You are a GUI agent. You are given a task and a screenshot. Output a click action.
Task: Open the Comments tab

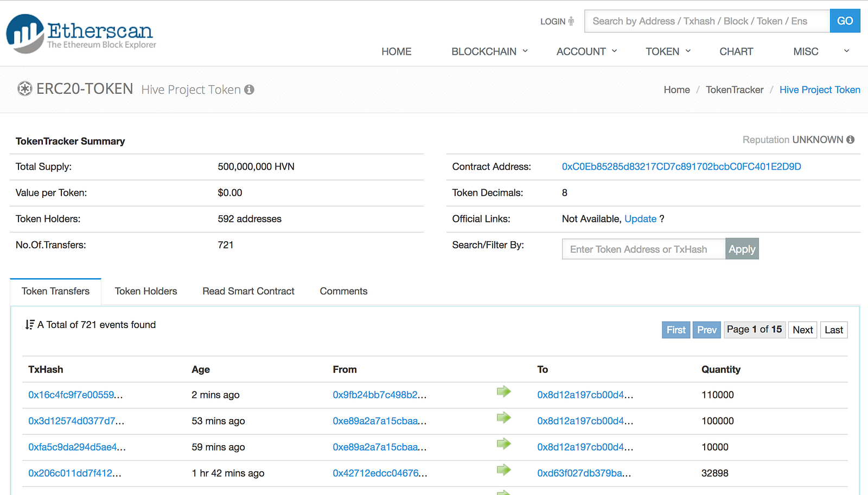[x=343, y=291]
